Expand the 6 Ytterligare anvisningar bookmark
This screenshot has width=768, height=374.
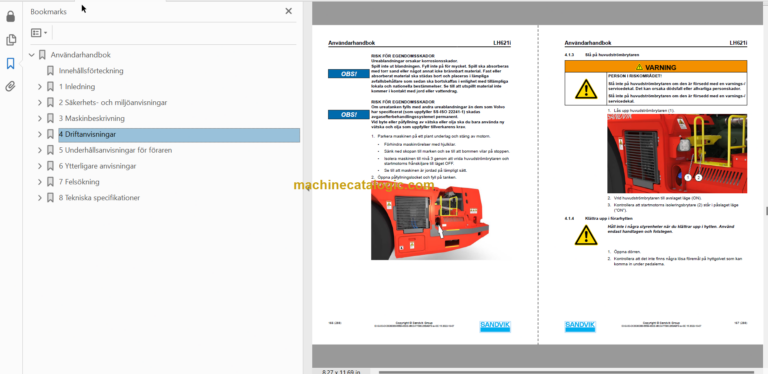[40, 166]
